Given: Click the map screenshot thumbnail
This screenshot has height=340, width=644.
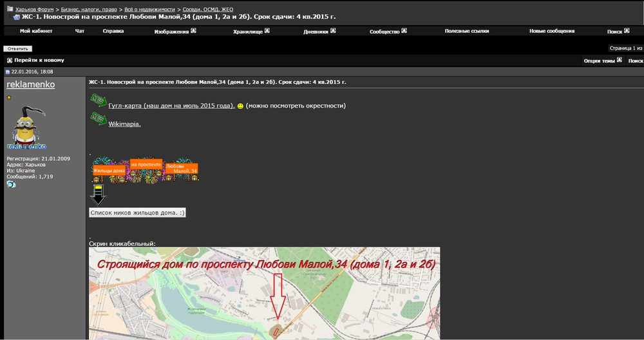Looking at the screenshot, I should (265, 293).
